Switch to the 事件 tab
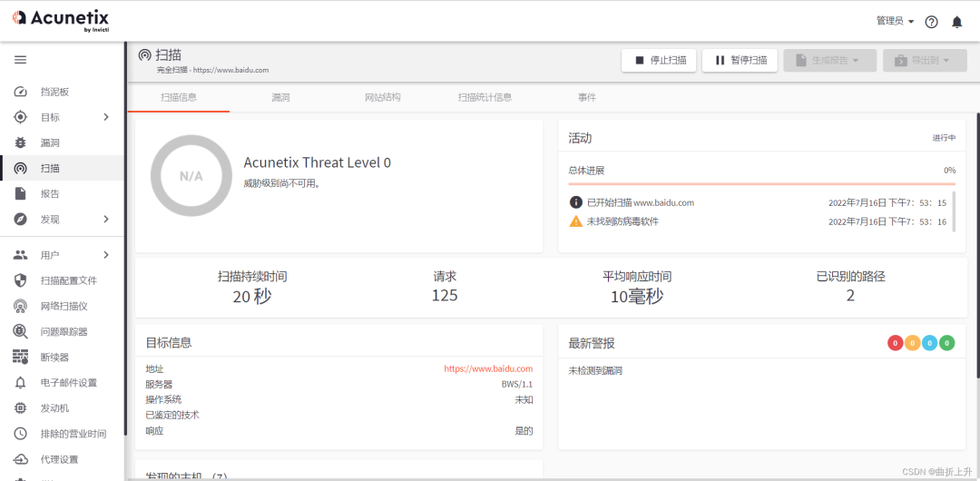Image resolution: width=980 pixels, height=481 pixels. tap(587, 98)
